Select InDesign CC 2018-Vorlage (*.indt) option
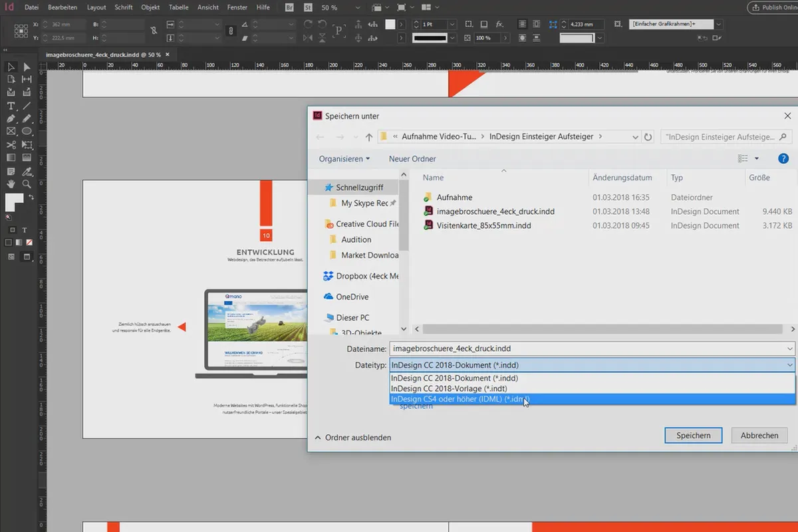The height and width of the screenshot is (532, 798). pyautogui.click(x=592, y=388)
